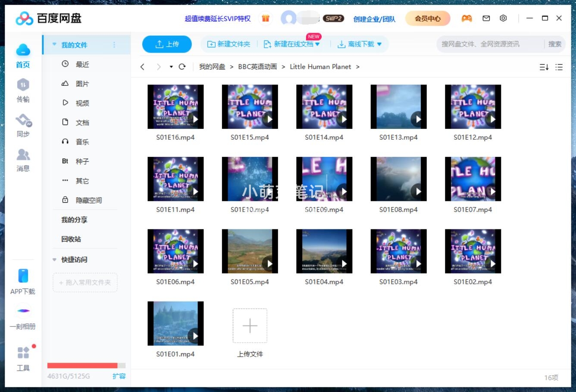Open the game controller icon in title bar
Image resolution: width=576 pixels, height=392 pixels.
coord(466,18)
